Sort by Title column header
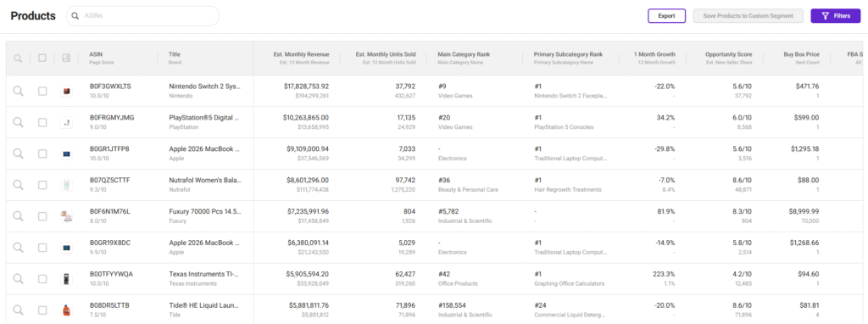The height and width of the screenshot is (324, 868). (x=175, y=54)
